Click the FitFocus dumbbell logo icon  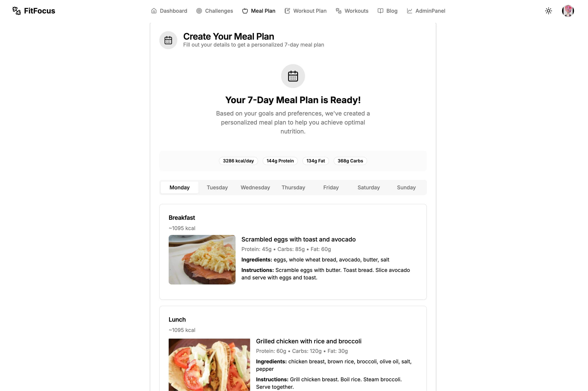tap(17, 11)
